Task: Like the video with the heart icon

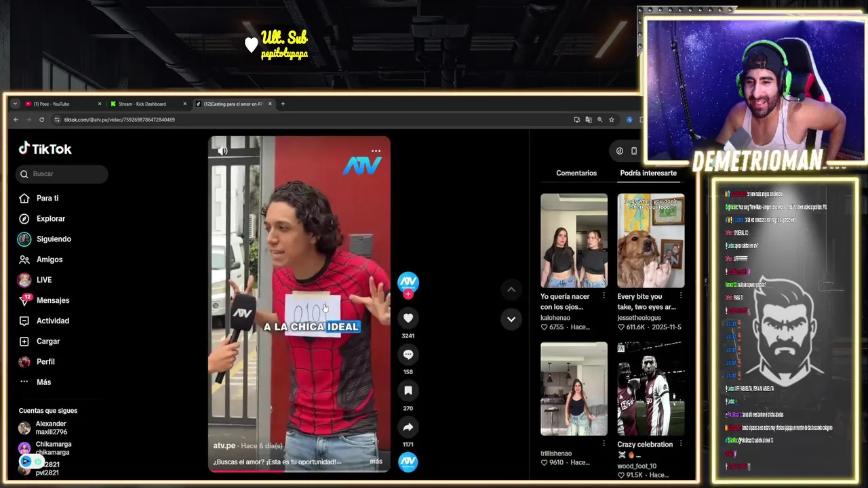Action: (408, 318)
